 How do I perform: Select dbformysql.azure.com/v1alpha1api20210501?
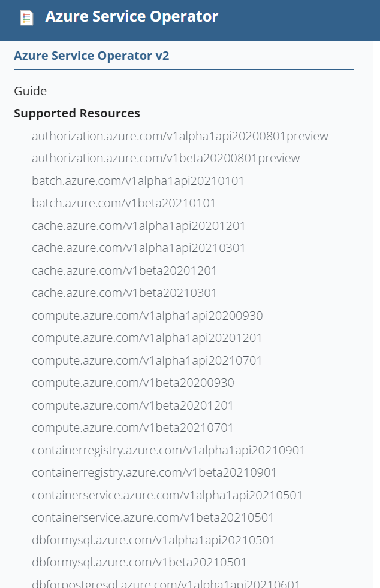coord(153,539)
